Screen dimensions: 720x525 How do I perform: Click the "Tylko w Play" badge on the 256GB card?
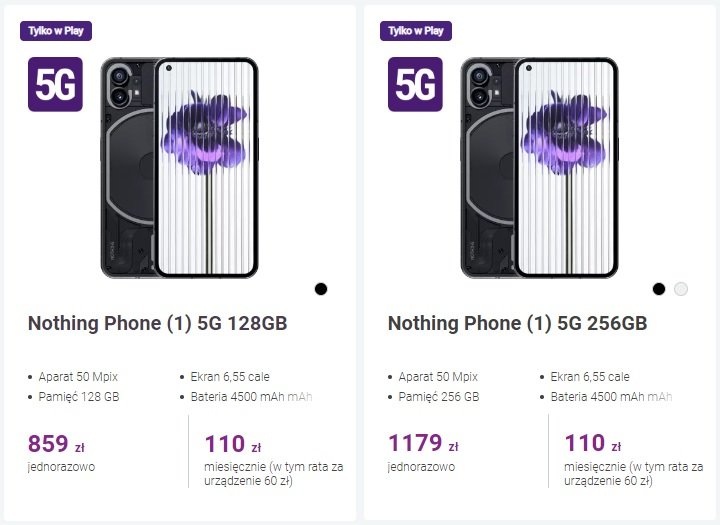click(416, 31)
